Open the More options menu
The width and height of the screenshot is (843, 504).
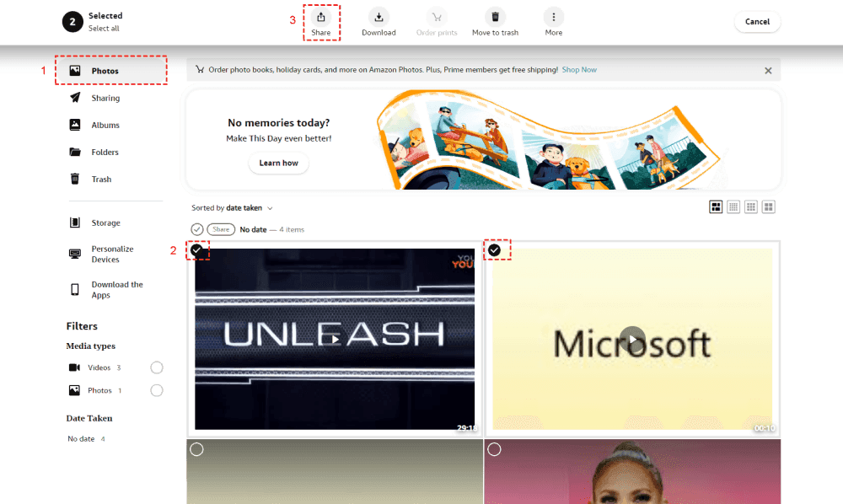(553, 22)
